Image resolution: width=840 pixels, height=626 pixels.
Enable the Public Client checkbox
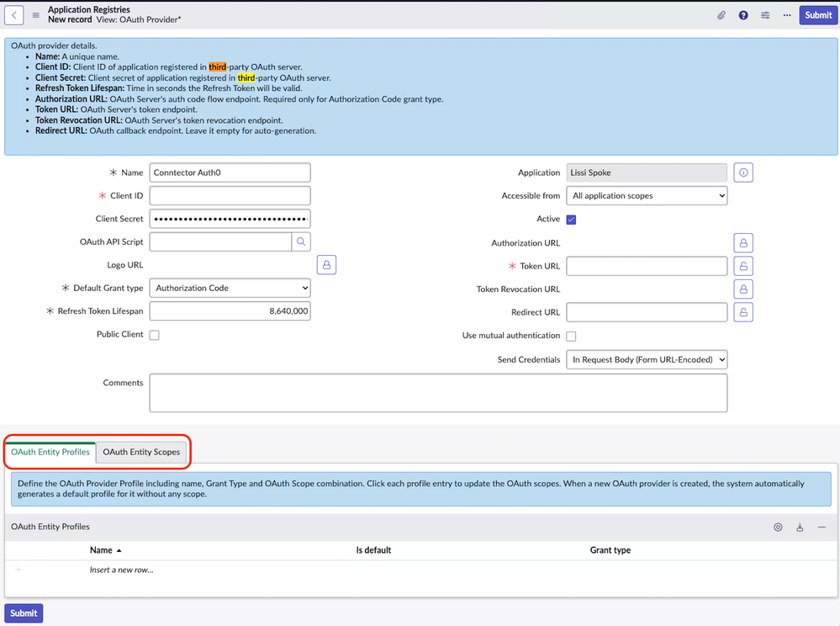click(x=154, y=335)
